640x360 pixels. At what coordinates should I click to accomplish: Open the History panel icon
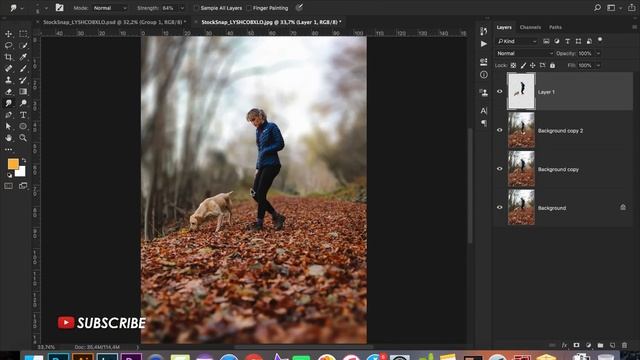484,31
